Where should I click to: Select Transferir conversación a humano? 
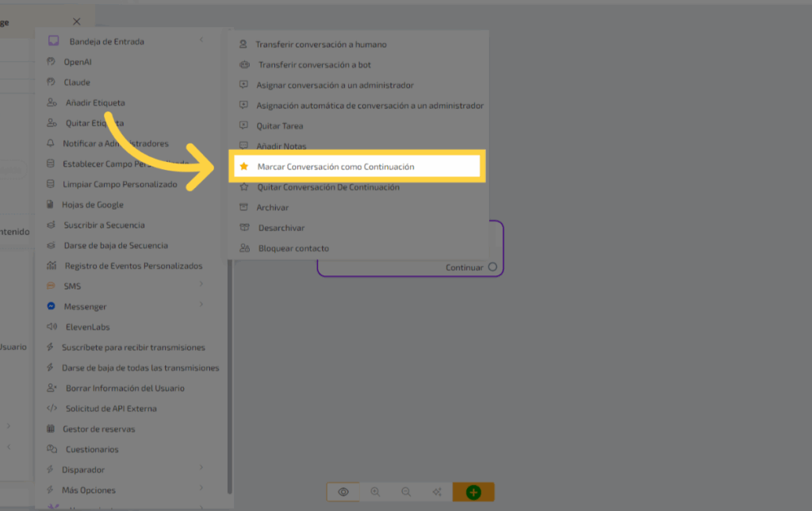pyautogui.click(x=320, y=44)
